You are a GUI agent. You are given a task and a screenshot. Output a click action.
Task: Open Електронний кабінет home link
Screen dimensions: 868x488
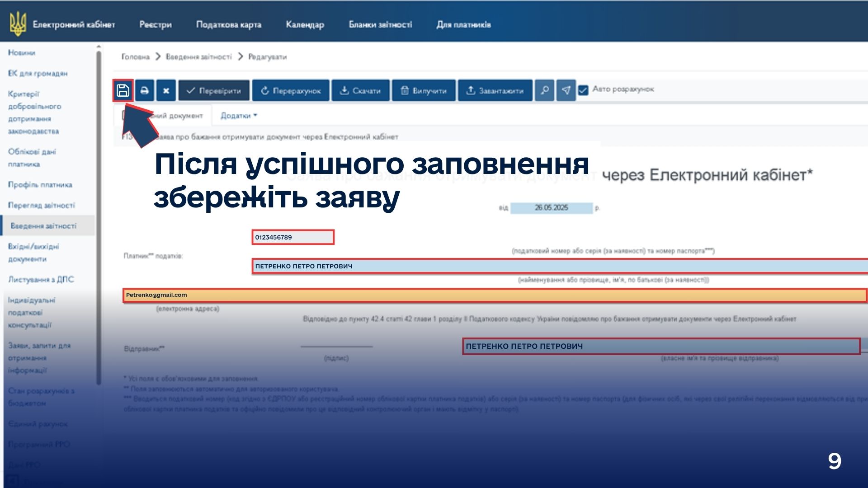point(74,24)
